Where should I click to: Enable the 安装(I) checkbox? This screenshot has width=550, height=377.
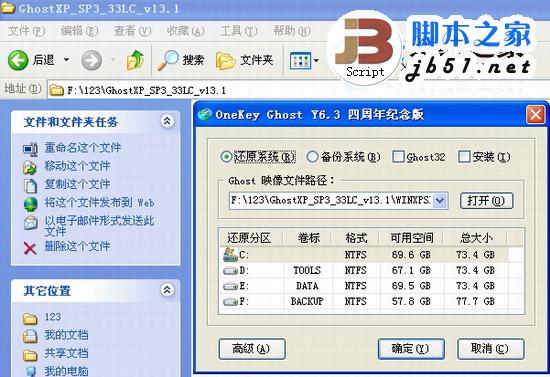[464, 157]
